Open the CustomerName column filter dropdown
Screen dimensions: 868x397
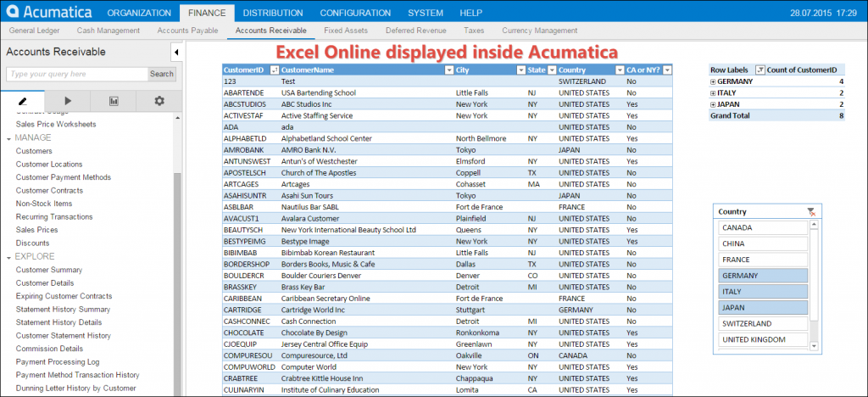coord(448,70)
